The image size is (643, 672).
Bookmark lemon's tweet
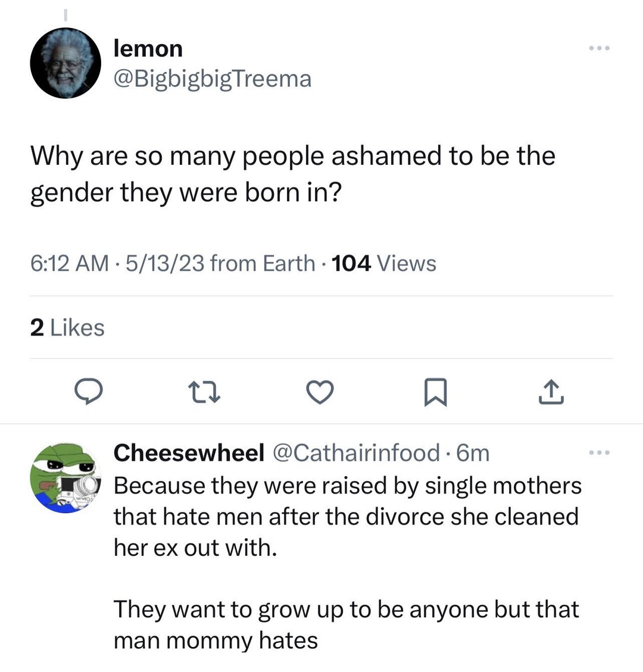tap(436, 392)
